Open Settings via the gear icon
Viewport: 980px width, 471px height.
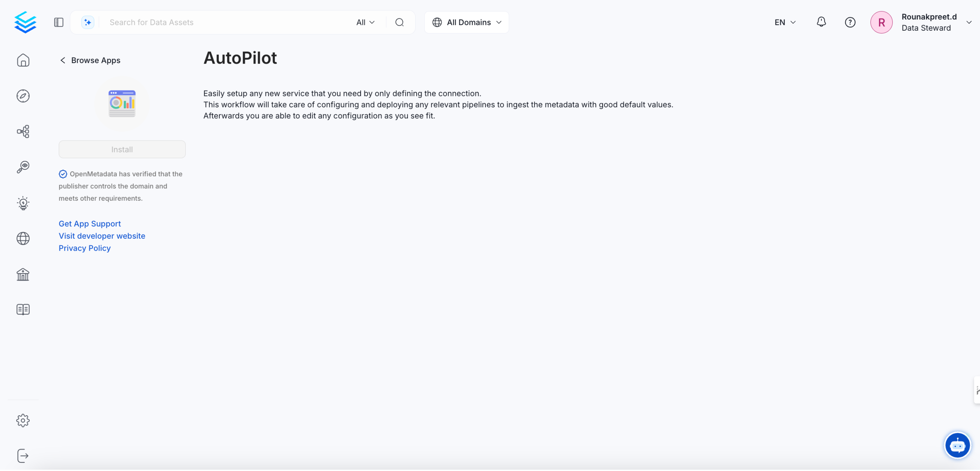23,420
